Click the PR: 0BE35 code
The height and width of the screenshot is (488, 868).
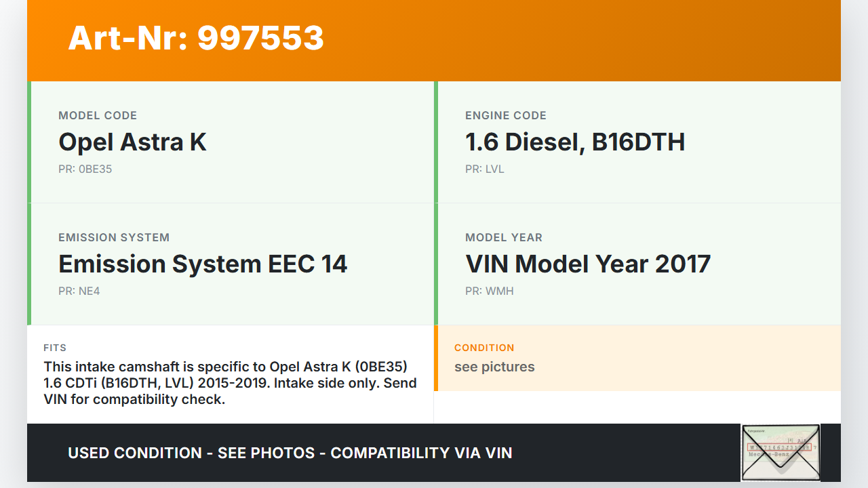(85, 169)
